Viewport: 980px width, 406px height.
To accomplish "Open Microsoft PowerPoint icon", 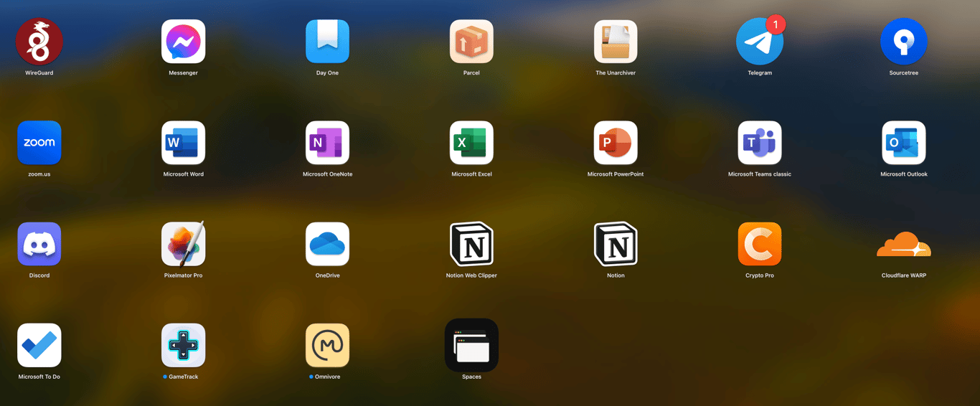I will [x=616, y=143].
